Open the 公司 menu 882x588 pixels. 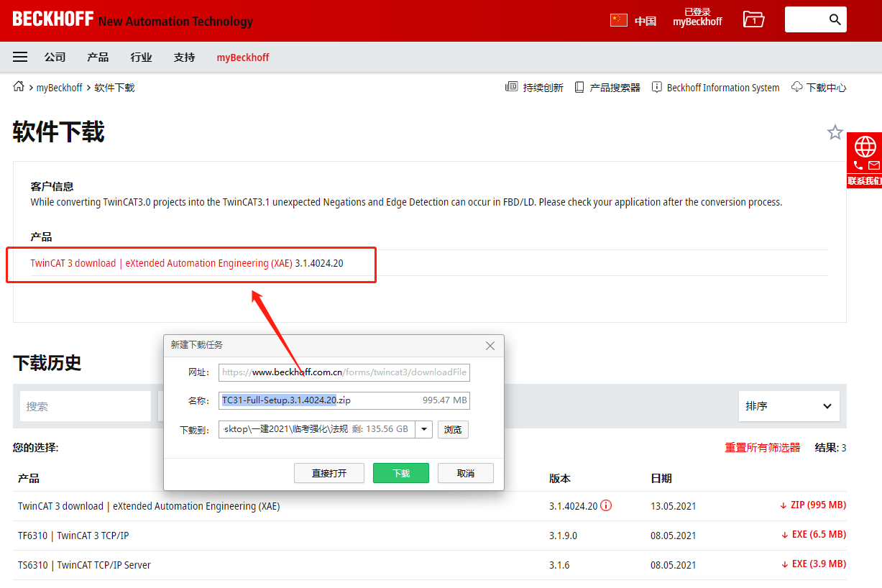[55, 57]
